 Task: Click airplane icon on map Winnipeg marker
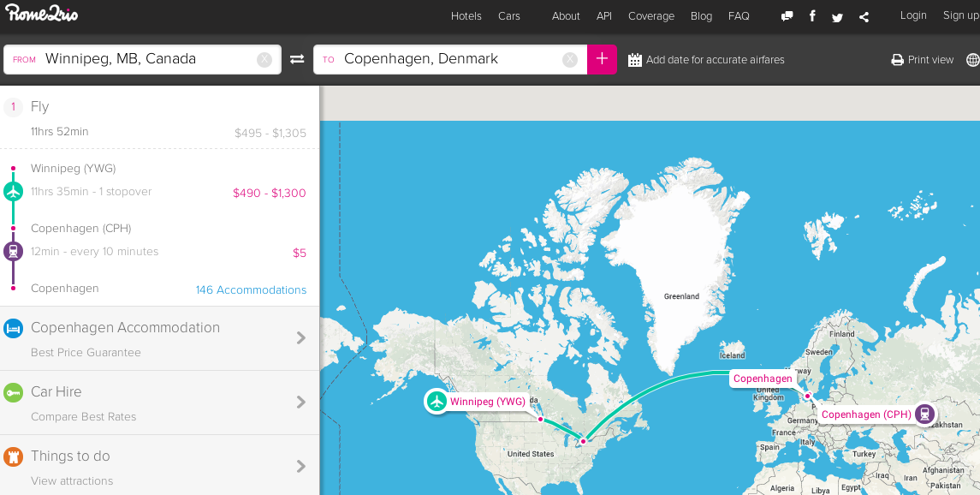(437, 402)
